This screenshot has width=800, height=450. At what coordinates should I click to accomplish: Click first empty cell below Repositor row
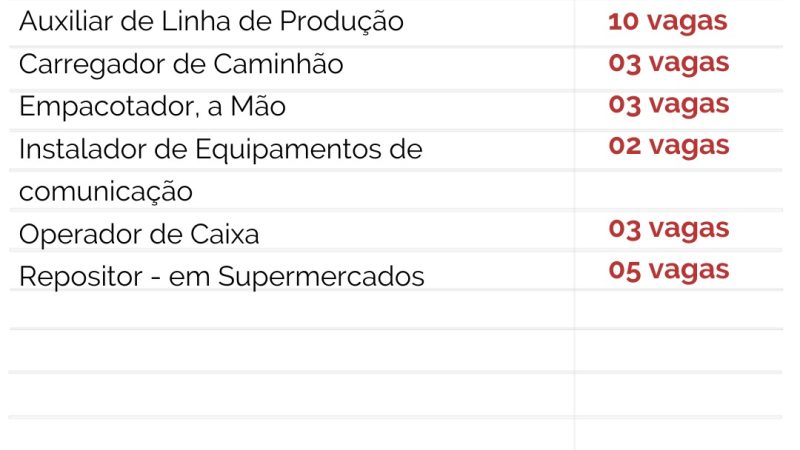click(x=290, y=310)
